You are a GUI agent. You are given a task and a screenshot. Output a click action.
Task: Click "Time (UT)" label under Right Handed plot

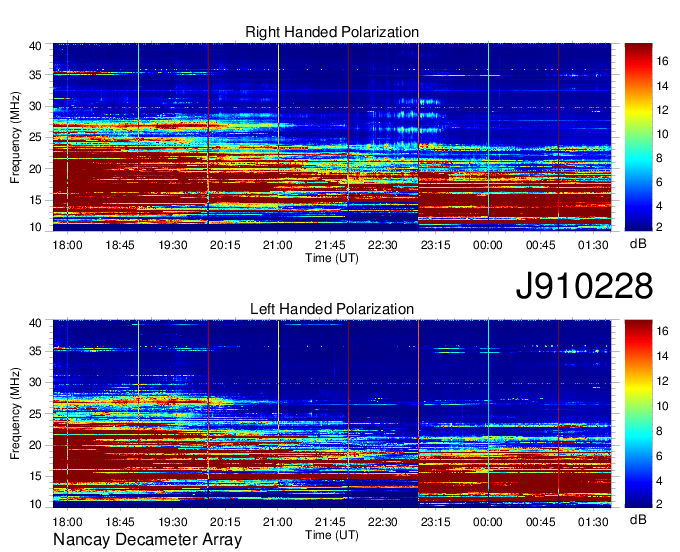[332, 258]
